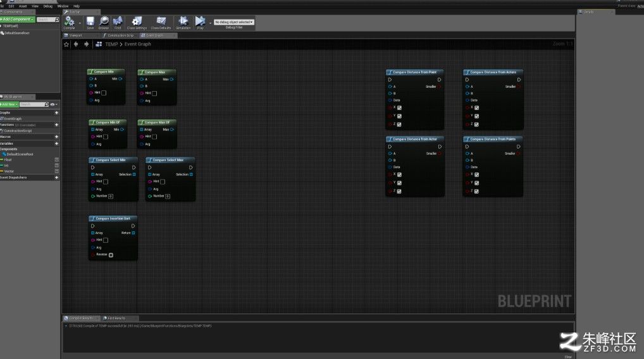Image resolution: width=644 pixels, height=359 pixels.
Task: Uncheck Y on Compare Distance from Actors
Action: (x=476, y=116)
